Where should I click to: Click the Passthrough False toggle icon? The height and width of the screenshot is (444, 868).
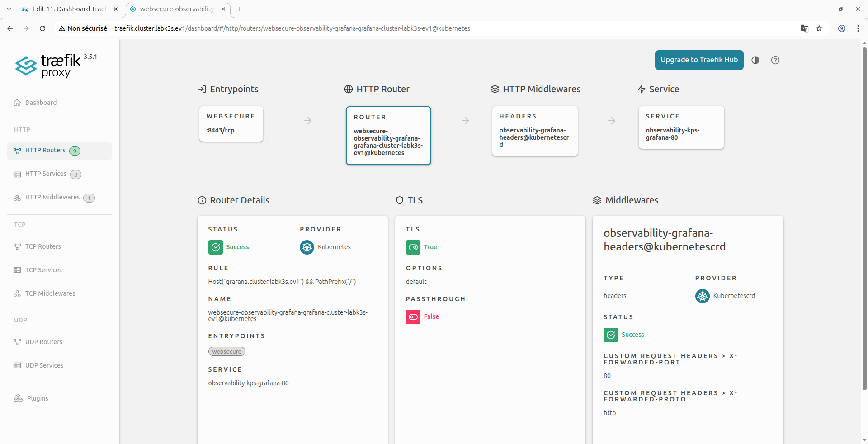(413, 317)
